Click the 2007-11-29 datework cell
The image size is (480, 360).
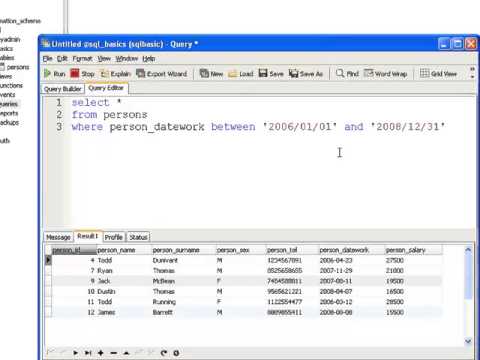pyautogui.click(x=351, y=271)
